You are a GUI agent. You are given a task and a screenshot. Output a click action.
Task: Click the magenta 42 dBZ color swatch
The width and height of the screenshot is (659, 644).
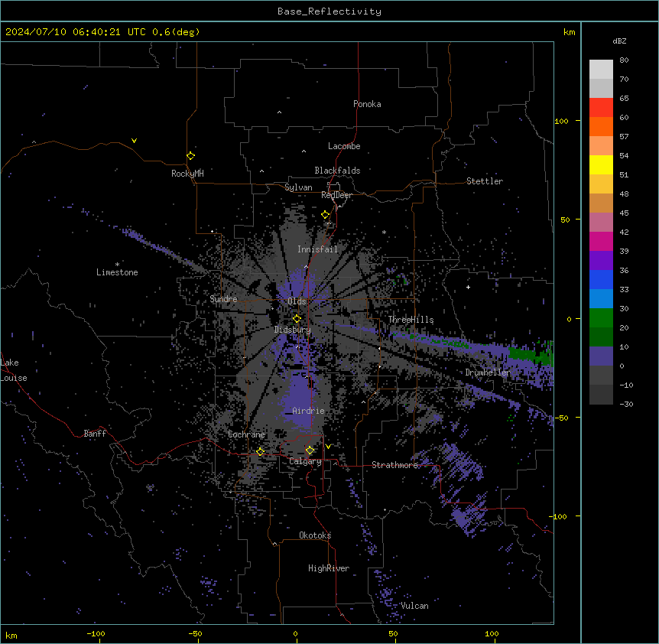point(601,241)
